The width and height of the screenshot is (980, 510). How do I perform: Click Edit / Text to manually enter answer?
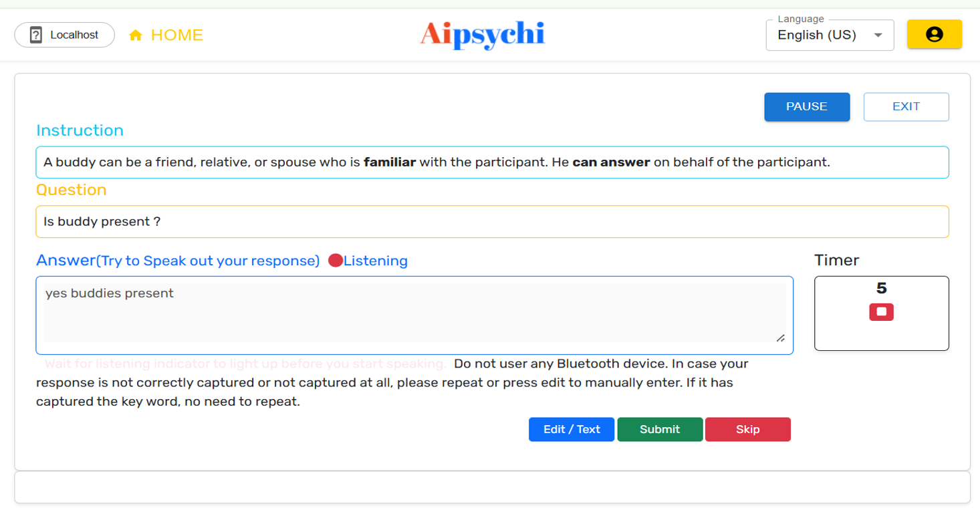click(x=571, y=429)
